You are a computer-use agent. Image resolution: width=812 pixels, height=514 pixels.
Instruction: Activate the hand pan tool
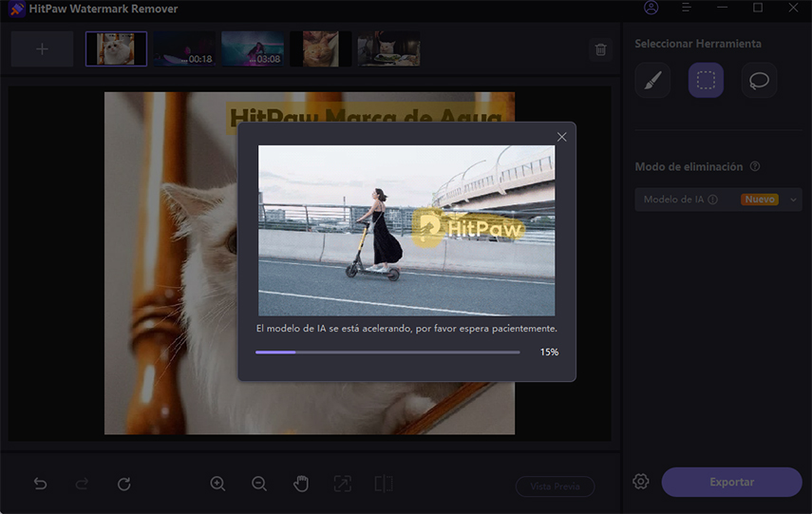[301, 484]
